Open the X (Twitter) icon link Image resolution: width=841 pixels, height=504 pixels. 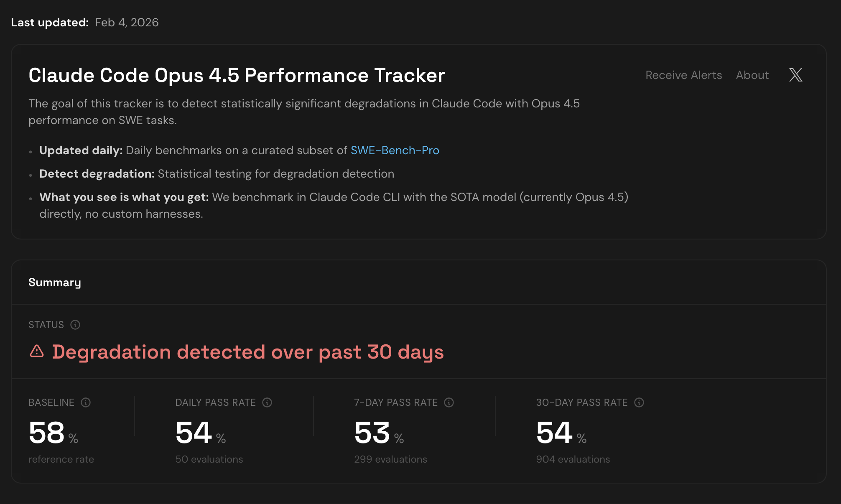795,75
